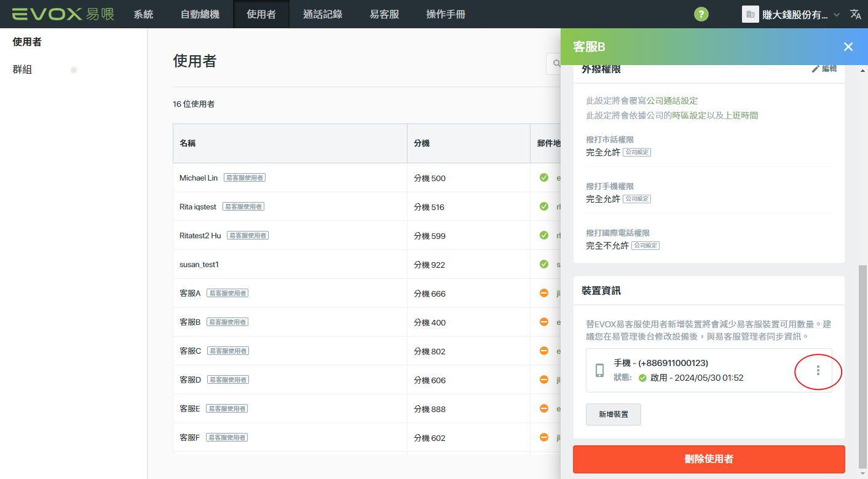Select the susan_test1 user row
868x479 pixels.
click(367, 264)
